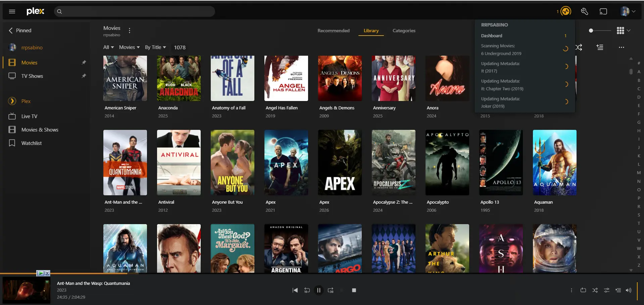Select the Library tab
Image resolution: width=644 pixels, height=305 pixels.
[x=371, y=31]
